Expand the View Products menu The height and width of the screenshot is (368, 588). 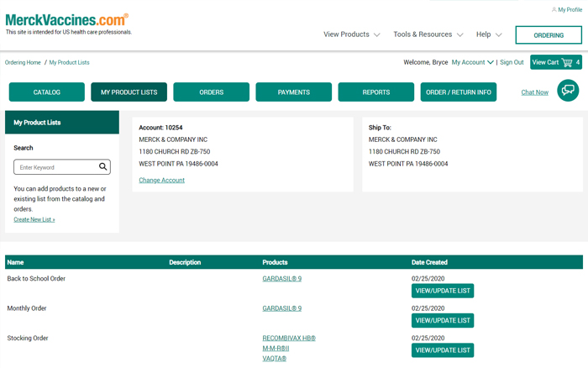tap(352, 34)
